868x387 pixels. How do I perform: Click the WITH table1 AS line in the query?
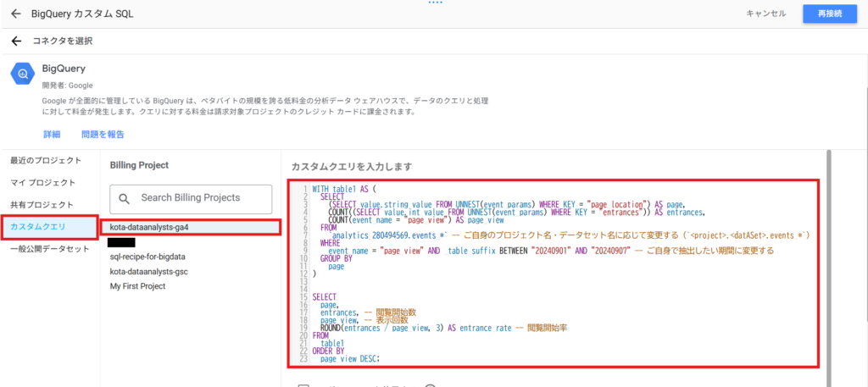click(344, 189)
